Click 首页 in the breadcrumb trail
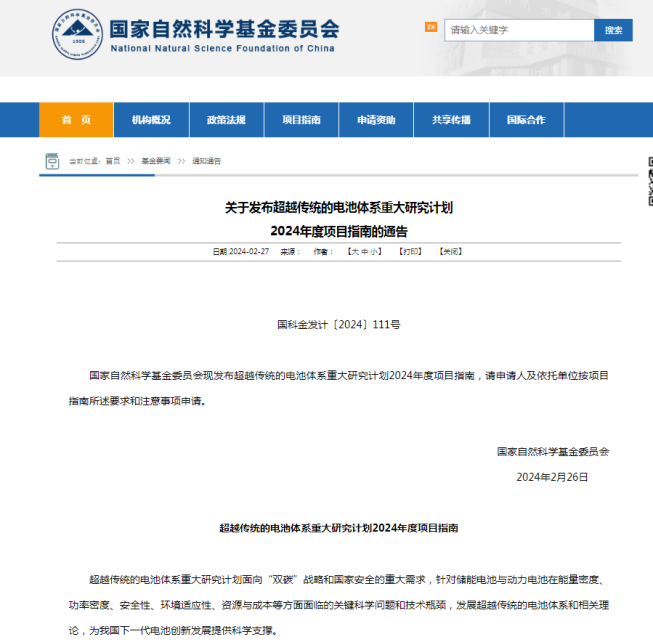Viewport: 653px width, 642px height. (113, 161)
